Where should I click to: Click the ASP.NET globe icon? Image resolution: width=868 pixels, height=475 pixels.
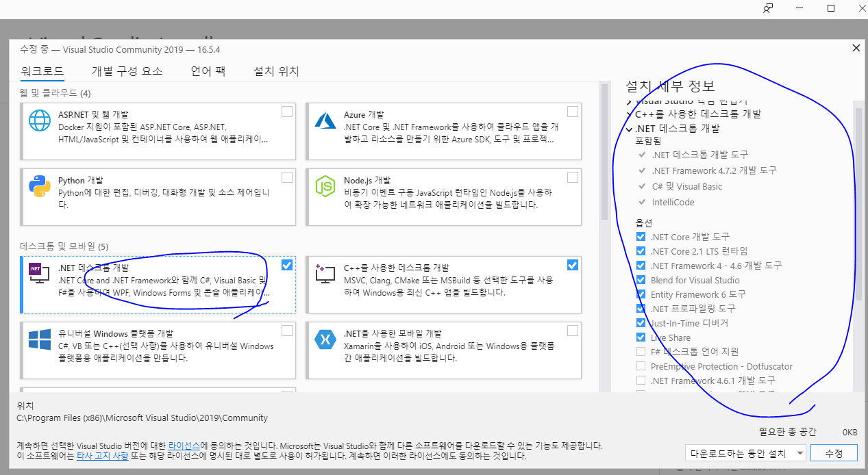(x=40, y=121)
